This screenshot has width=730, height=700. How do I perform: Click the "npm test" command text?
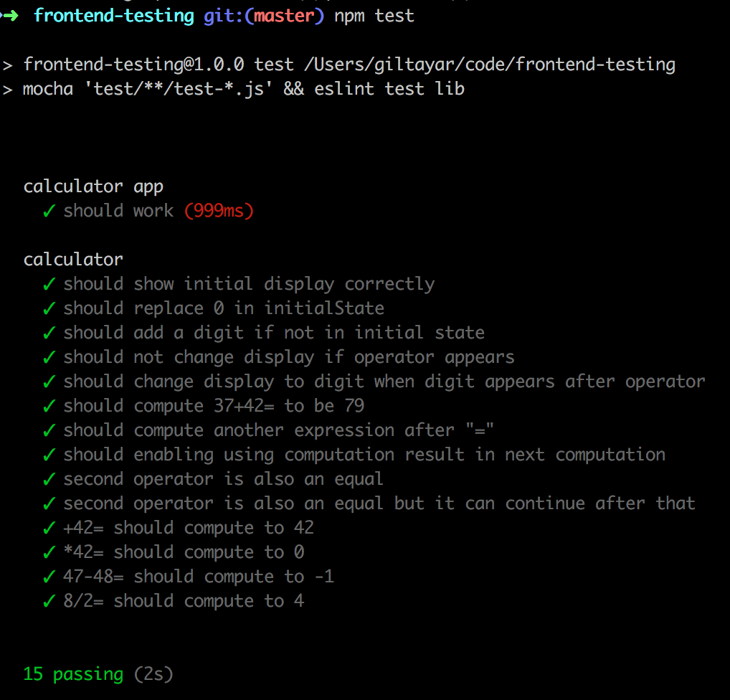tap(374, 16)
